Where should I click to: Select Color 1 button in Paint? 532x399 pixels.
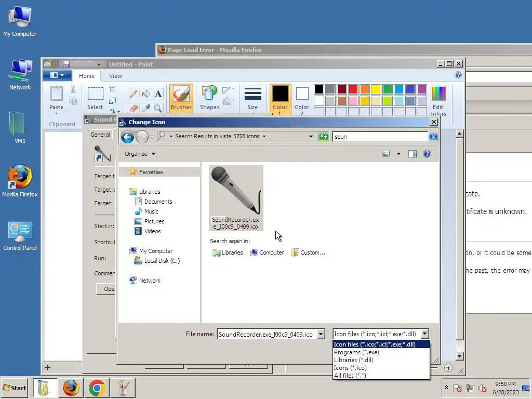coord(280,99)
